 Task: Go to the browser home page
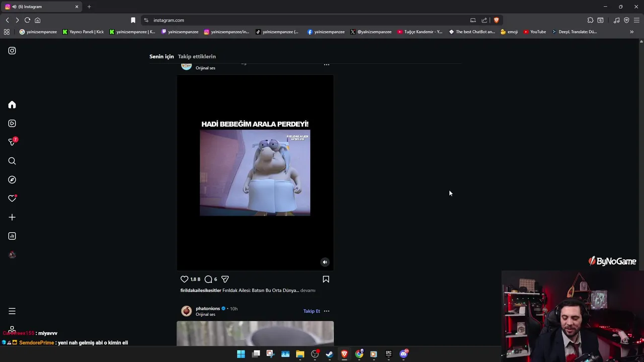pyautogui.click(x=37, y=20)
